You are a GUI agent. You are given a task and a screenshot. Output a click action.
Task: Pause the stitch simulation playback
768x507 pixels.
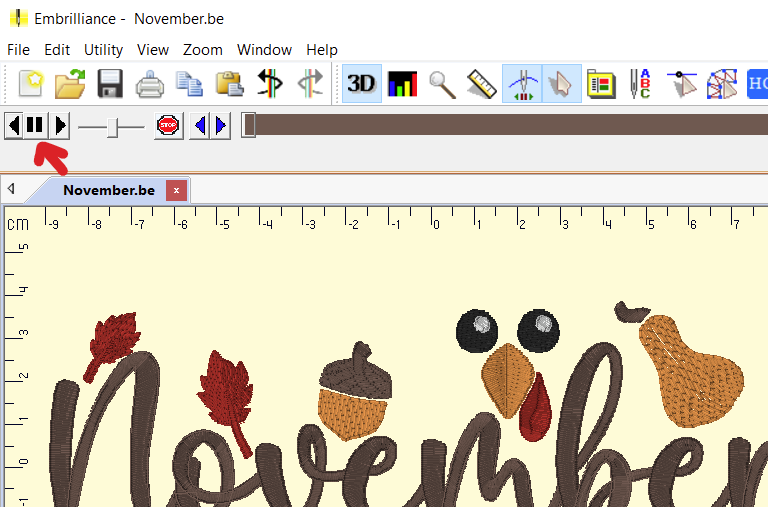(x=35, y=126)
